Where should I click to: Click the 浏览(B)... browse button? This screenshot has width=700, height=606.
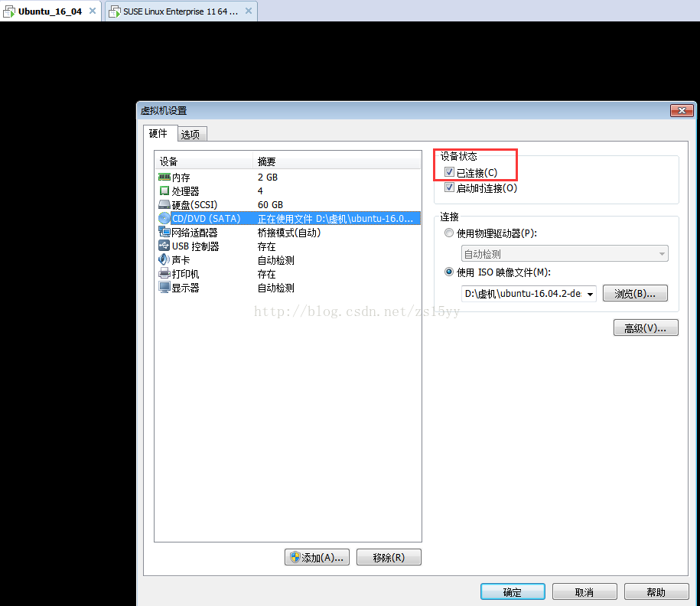coord(635,293)
